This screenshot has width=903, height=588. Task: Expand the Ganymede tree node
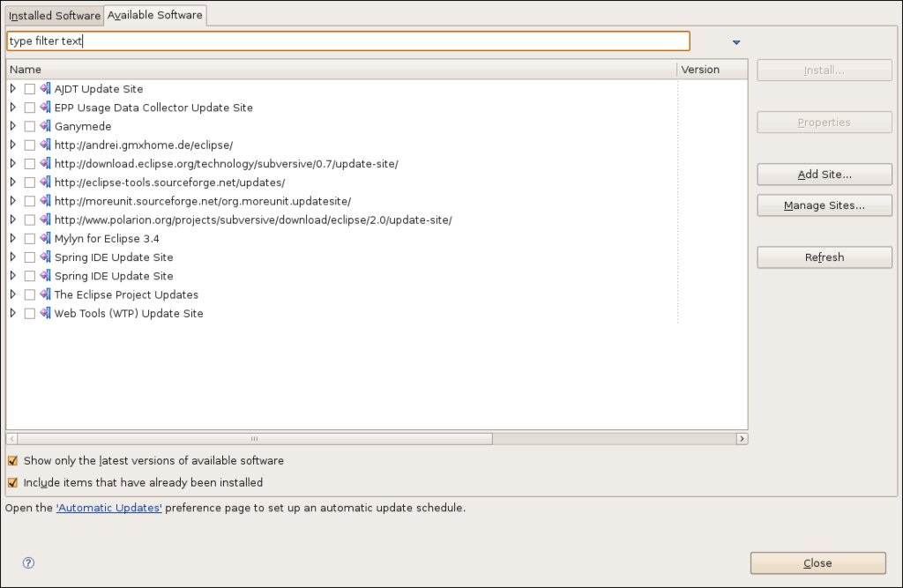click(13, 126)
